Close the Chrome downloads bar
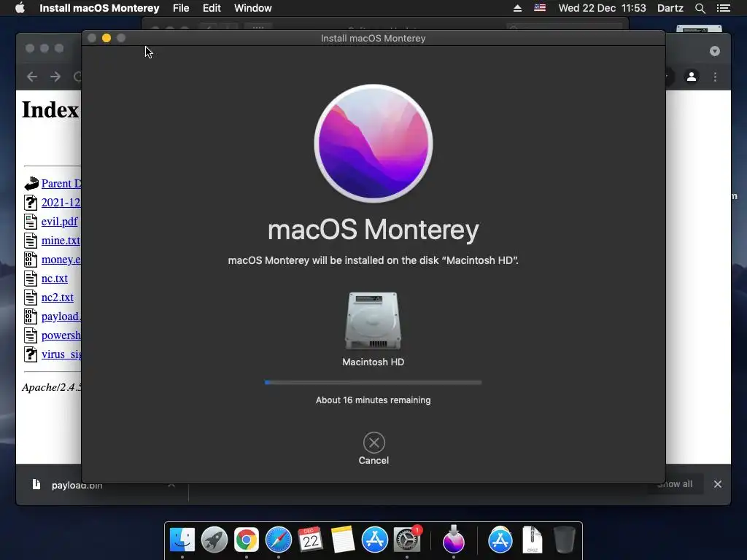This screenshot has height=560, width=747. point(718,484)
